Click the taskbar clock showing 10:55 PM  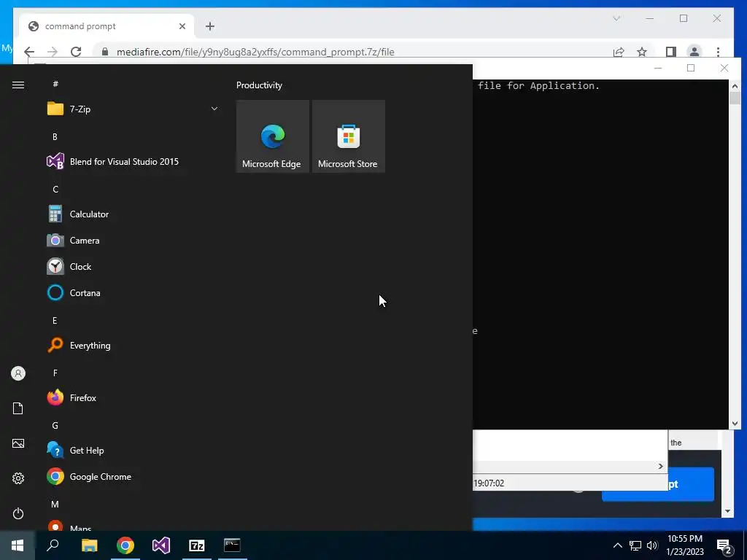point(684,545)
